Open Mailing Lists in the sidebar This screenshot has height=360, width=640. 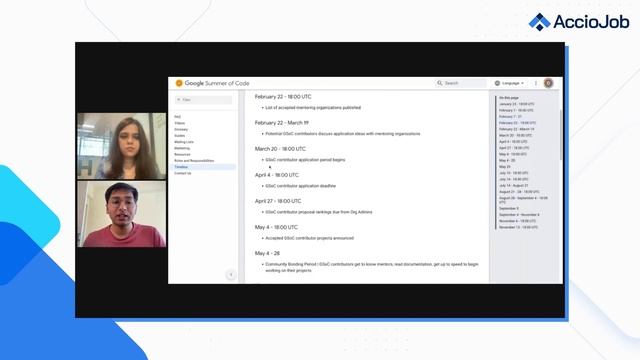pyautogui.click(x=184, y=142)
